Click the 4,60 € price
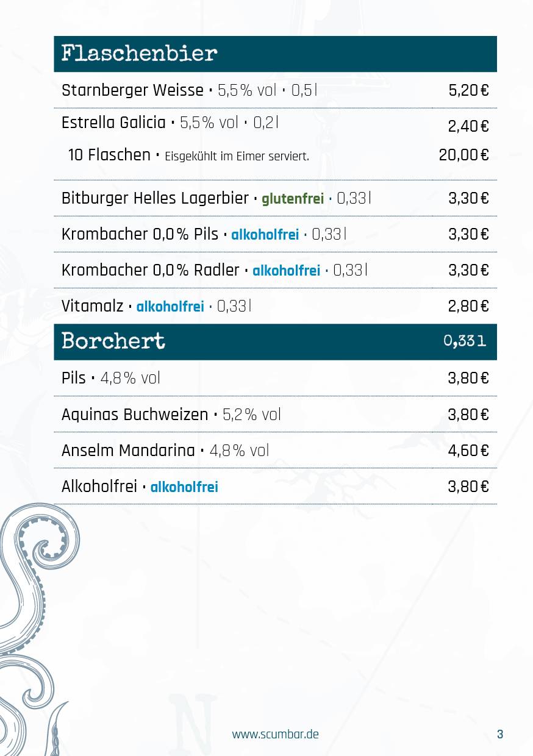Image resolution: width=533 pixels, height=756 pixels. [x=468, y=451]
